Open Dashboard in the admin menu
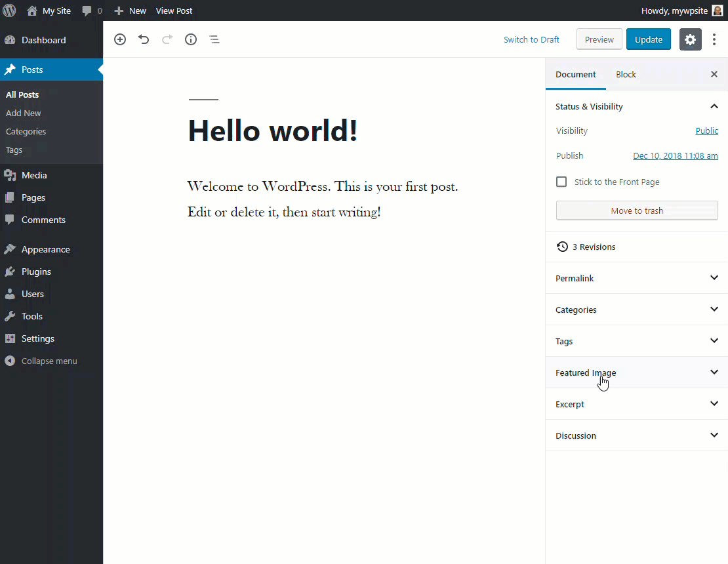728x564 pixels. 52,40
